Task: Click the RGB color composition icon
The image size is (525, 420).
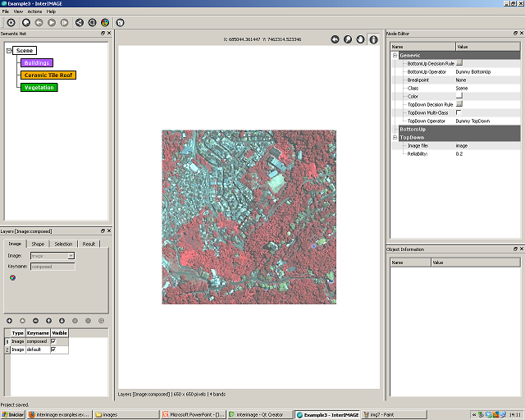Action: pos(12,277)
